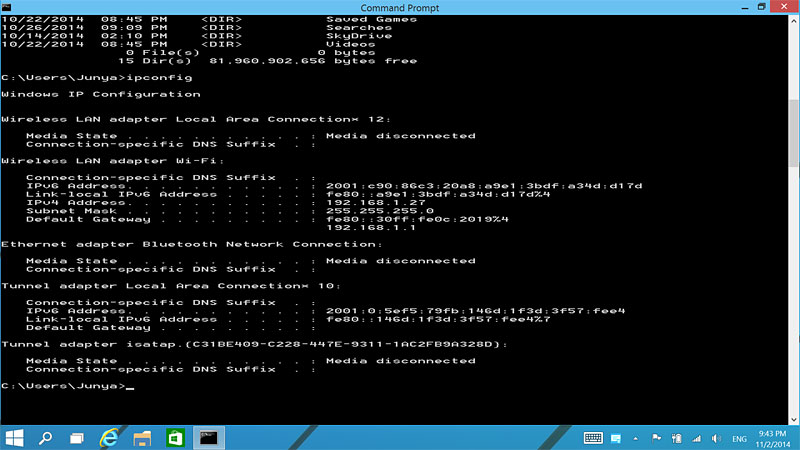Open the touch keyboard tray icon
The width and height of the screenshot is (800, 450).
point(593,438)
